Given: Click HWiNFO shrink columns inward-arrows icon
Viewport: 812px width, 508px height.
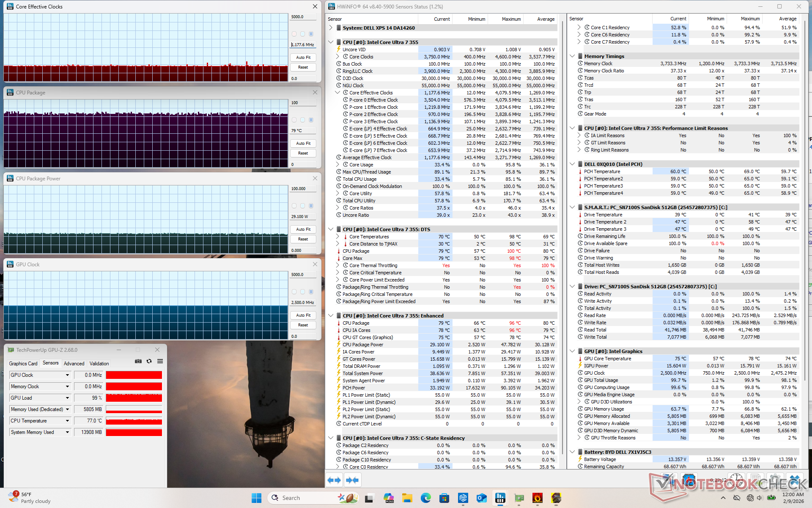Looking at the screenshot, I should pos(352,480).
